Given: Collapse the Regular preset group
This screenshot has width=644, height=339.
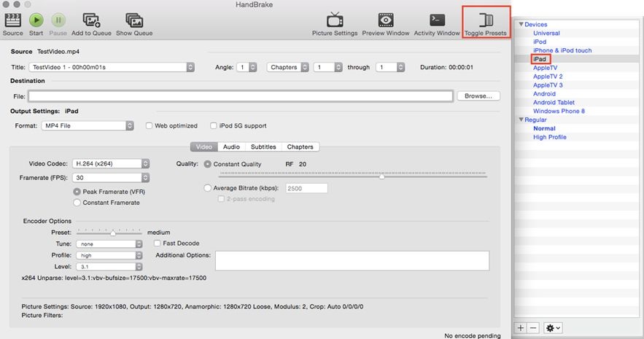Looking at the screenshot, I should pos(521,120).
